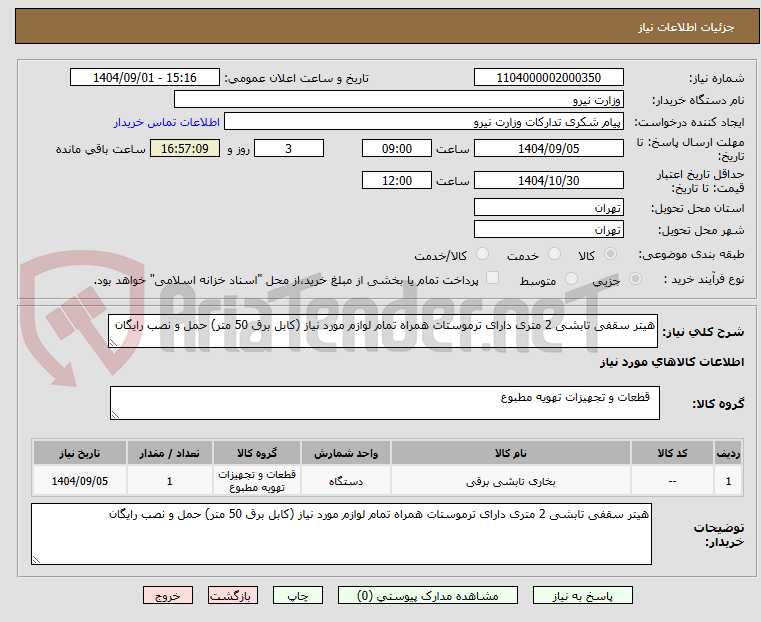The height and width of the screenshot is (622, 761).
Task: Click the شرح کلی نیاز text area
Action: (383, 331)
